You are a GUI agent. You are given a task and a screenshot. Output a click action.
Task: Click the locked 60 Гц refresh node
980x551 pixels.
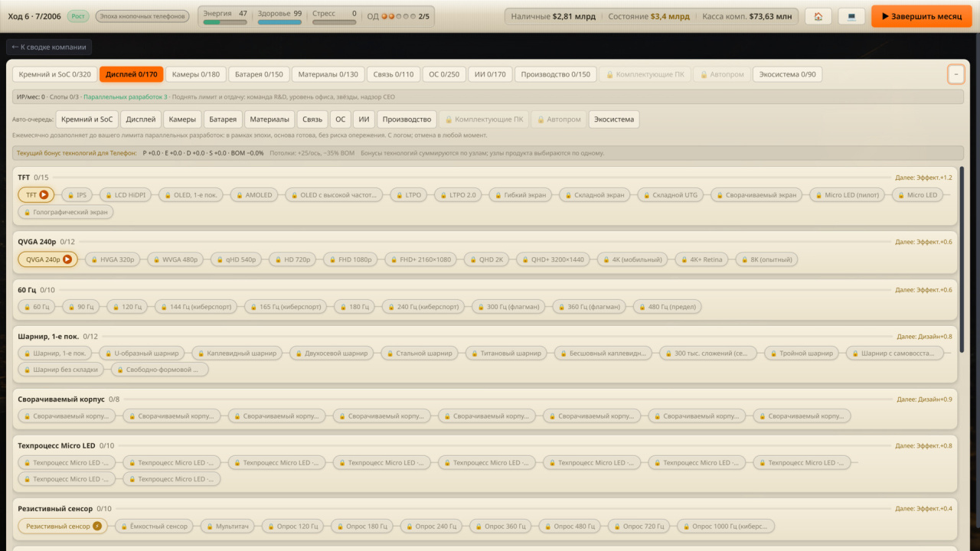click(37, 307)
